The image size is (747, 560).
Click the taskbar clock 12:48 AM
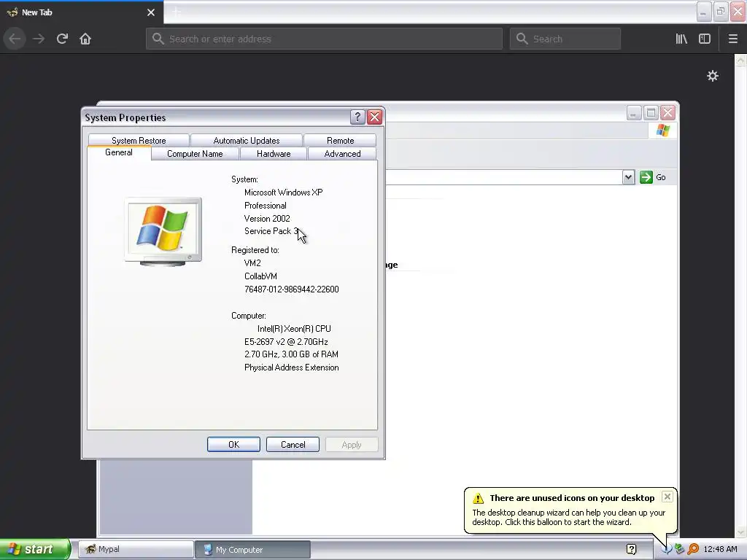[x=720, y=549]
